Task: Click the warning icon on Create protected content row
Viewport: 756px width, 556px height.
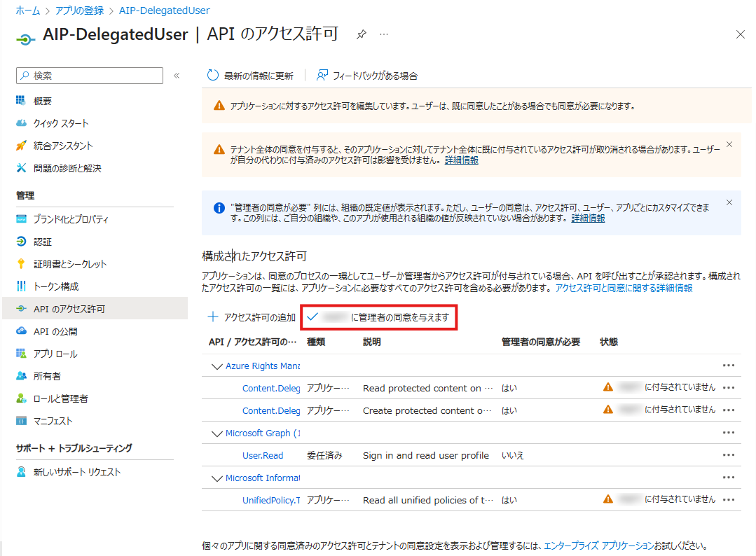Action: (x=608, y=410)
